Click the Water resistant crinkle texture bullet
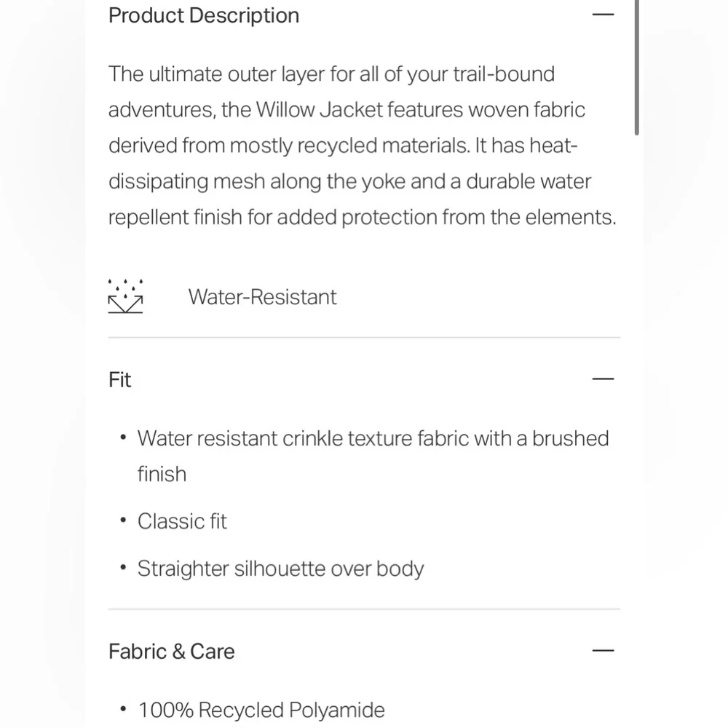This screenshot has width=728, height=728. 373,456
